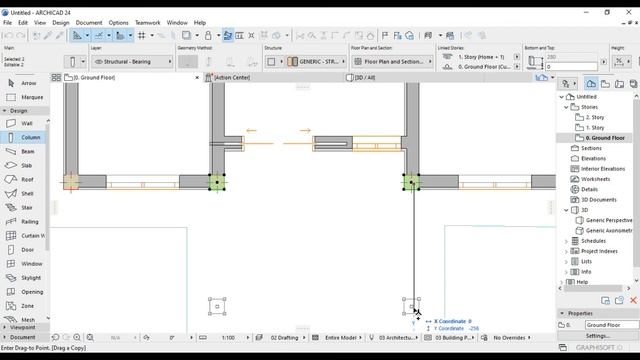640x360 pixels.
Task: Open Elevations in navigator tree
Action: click(593, 158)
